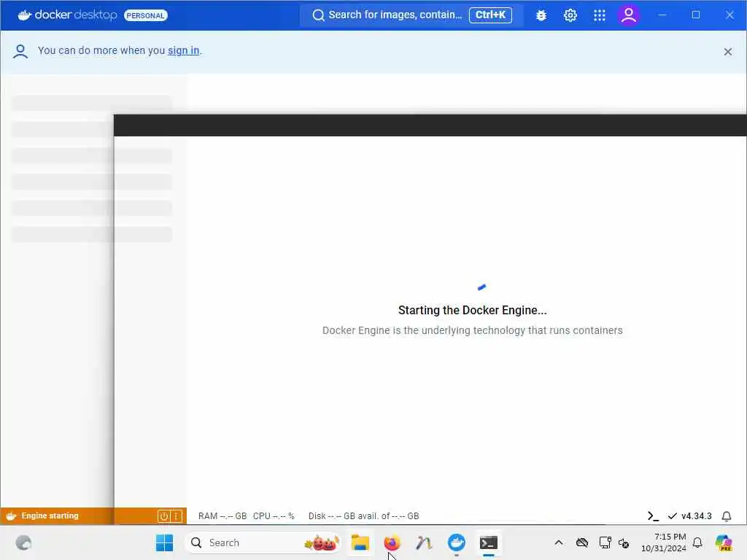Click the muted volume tray icon
Viewport: 747px width, 560px height.
click(624, 542)
